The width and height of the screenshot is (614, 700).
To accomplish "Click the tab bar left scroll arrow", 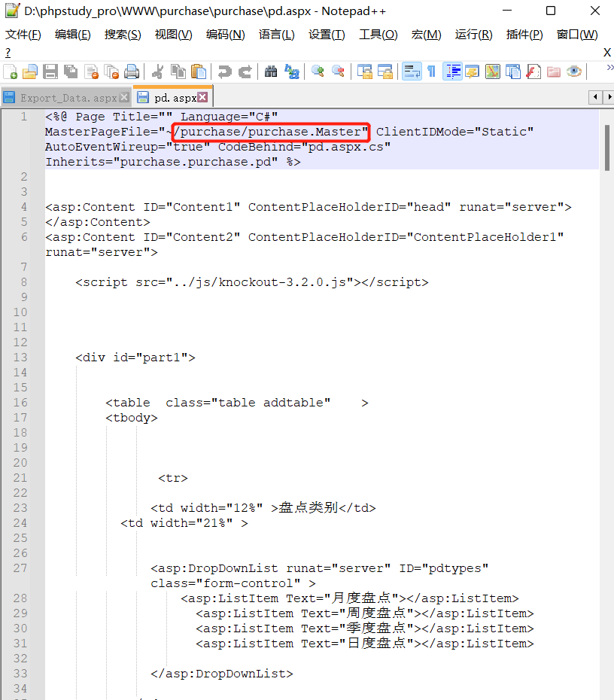I will click(595, 96).
